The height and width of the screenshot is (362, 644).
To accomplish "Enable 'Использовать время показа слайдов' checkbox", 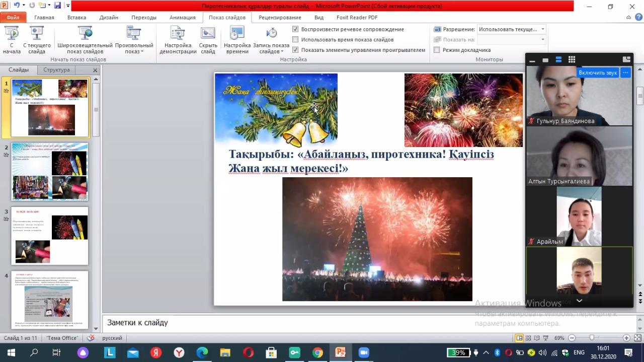I will click(x=296, y=40).
